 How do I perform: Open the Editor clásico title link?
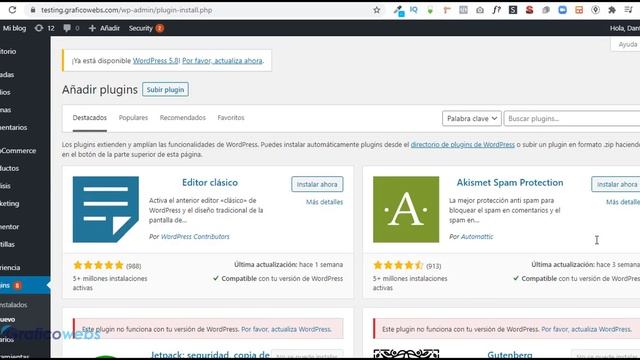coord(210,182)
